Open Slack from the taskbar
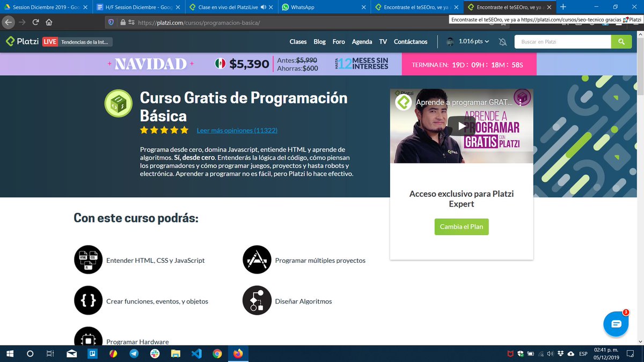 [x=155, y=353]
